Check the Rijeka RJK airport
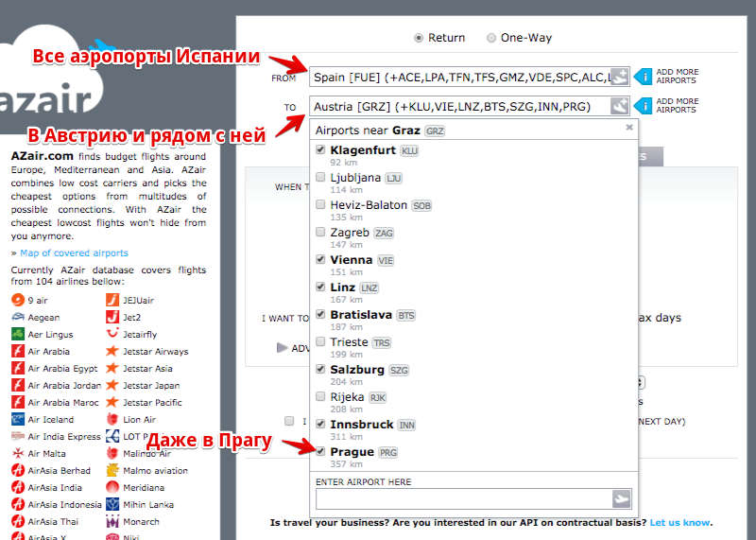 pyautogui.click(x=320, y=396)
